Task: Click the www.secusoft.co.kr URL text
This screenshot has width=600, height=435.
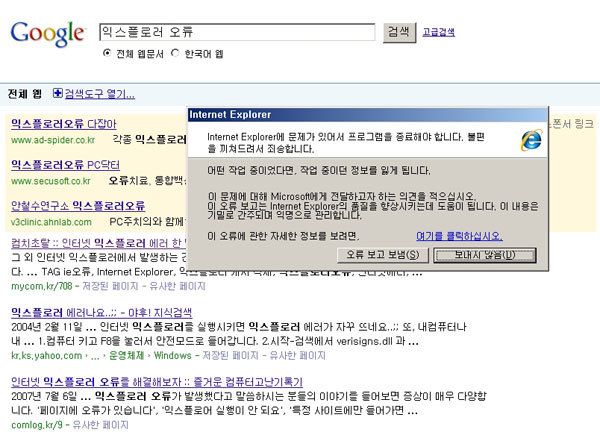Action: (51, 181)
